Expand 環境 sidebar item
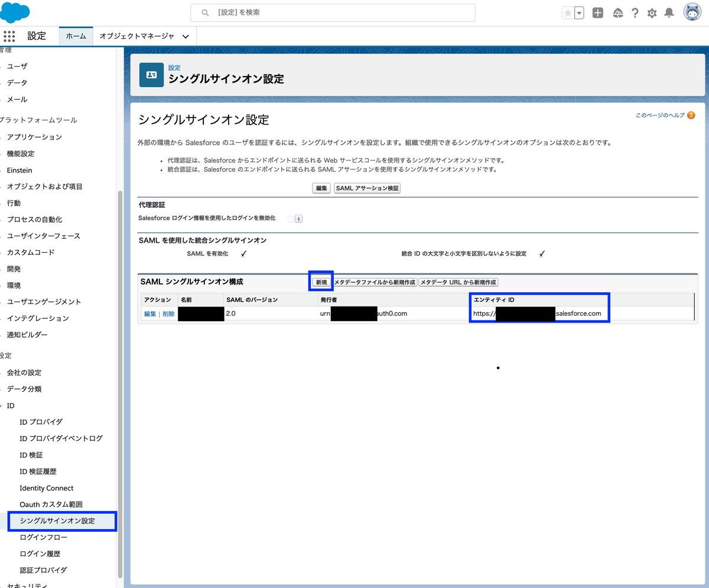This screenshot has width=709, height=588. [14, 285]
